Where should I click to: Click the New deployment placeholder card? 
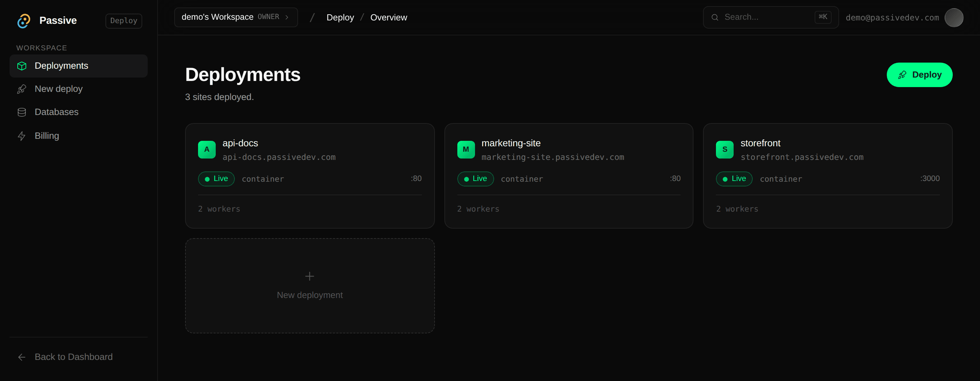pyautogui.click(x=310, y=286)
